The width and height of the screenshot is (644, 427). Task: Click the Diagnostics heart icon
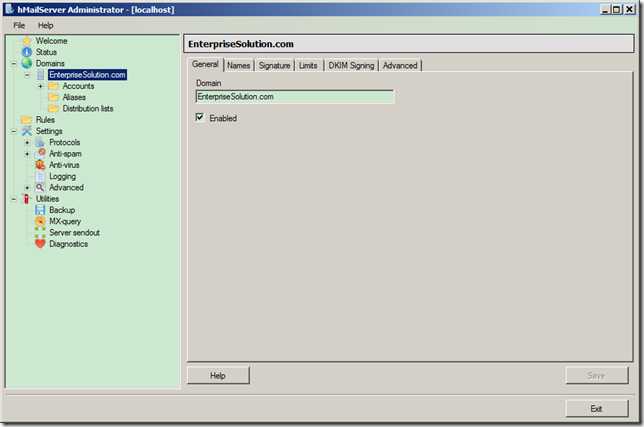[40, 244]
